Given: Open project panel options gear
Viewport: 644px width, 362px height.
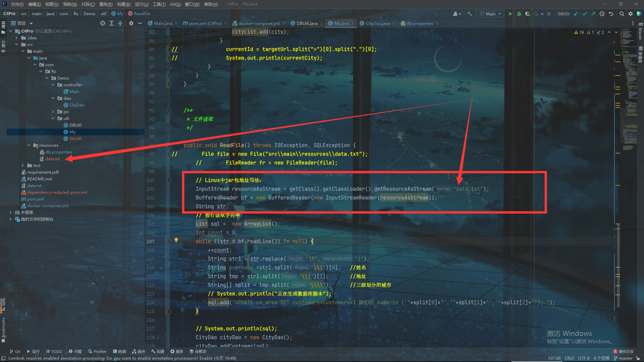Looking at the screenshot, I should click(131, 23).
